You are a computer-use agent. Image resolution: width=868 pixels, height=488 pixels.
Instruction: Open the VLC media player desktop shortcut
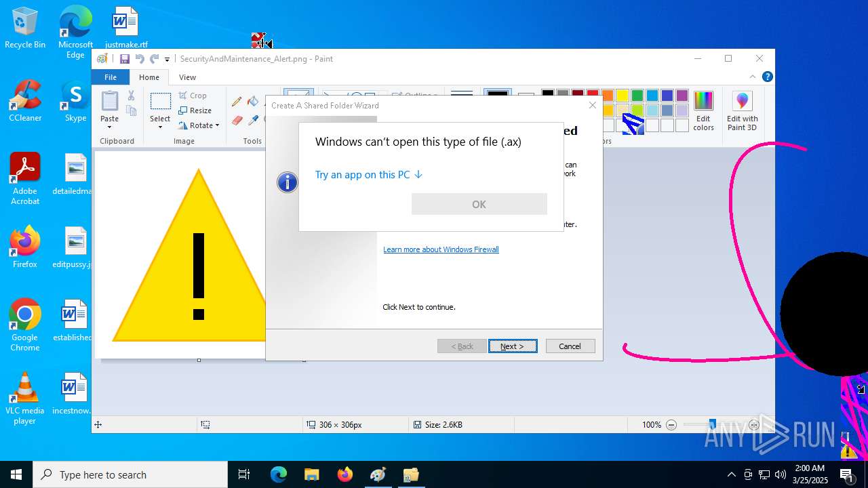click(25, 399)
